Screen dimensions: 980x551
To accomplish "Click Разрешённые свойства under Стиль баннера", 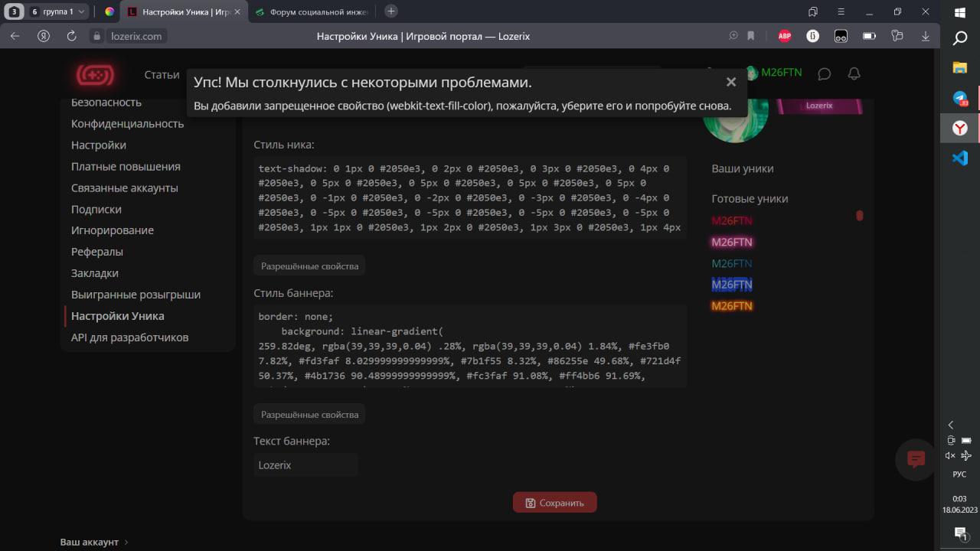I will 309,414.
